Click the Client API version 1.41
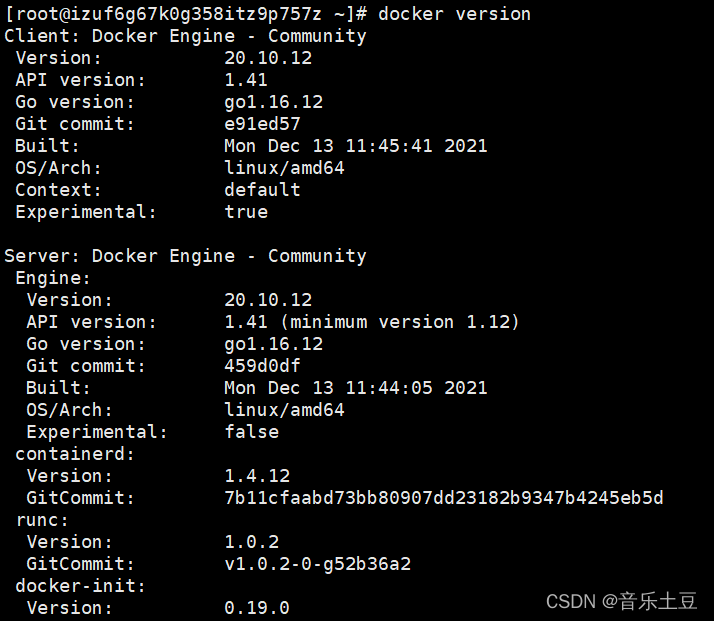The width and height of the screenshot is (714, 621). pos(246,80)
